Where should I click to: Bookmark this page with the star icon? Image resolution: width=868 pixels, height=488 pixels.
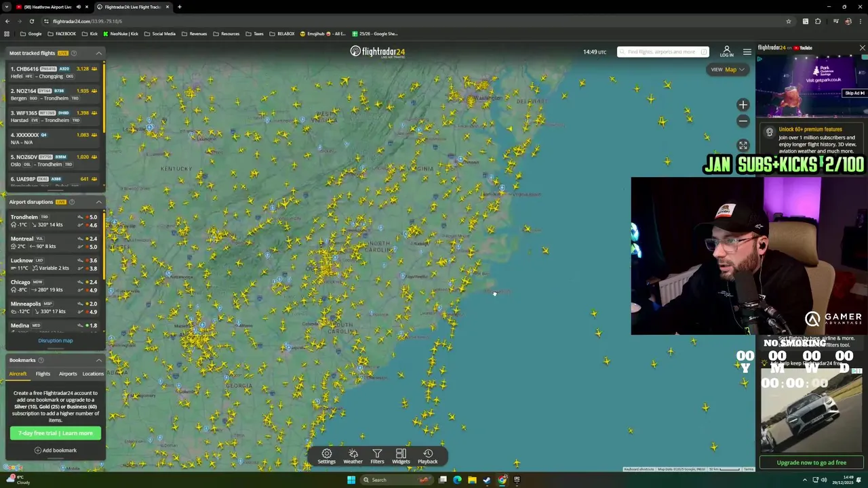point(789,21)
